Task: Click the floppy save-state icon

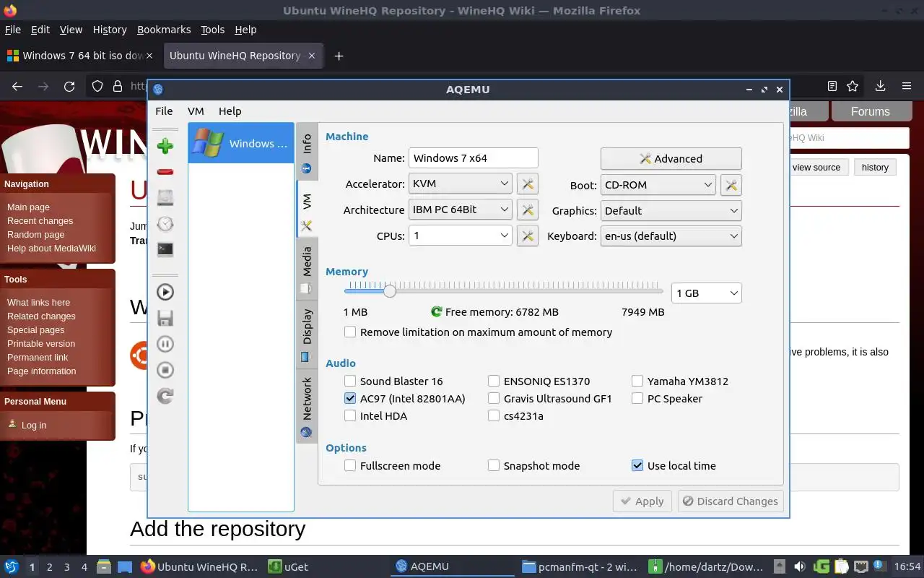Action: click(x=165, y=318)
